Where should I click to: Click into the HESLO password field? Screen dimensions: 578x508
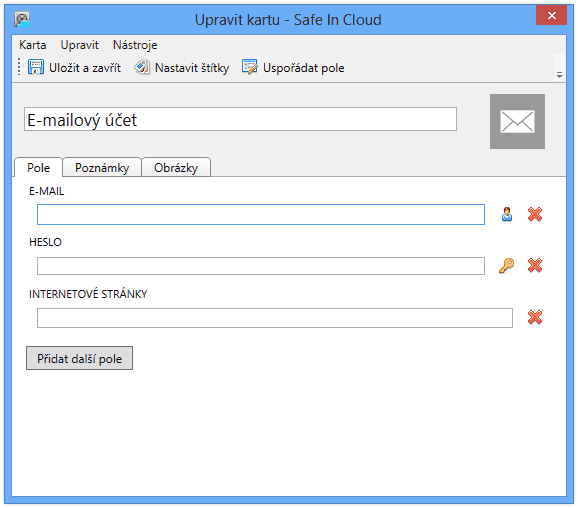tap(261, 266)
